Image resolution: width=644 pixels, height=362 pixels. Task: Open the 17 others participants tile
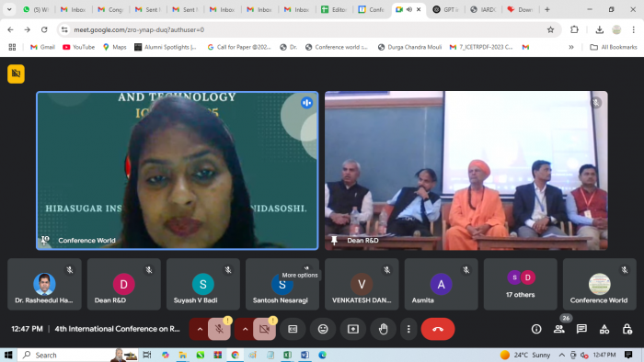[x=521, y=284]
